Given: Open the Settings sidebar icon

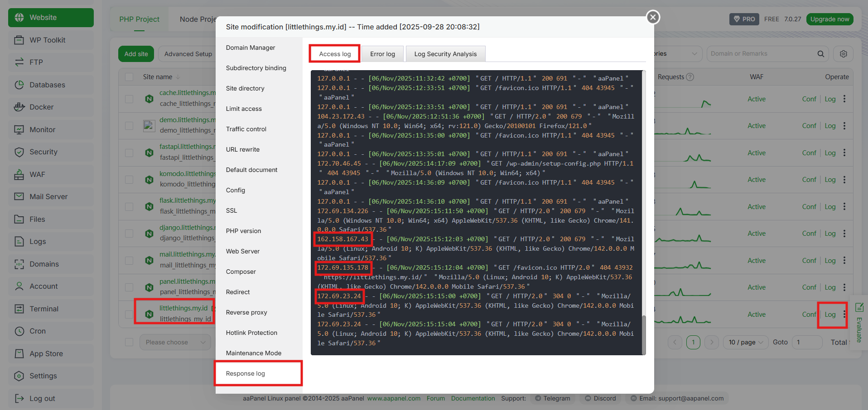Looking at the screenshot, I should coord(19,376).
